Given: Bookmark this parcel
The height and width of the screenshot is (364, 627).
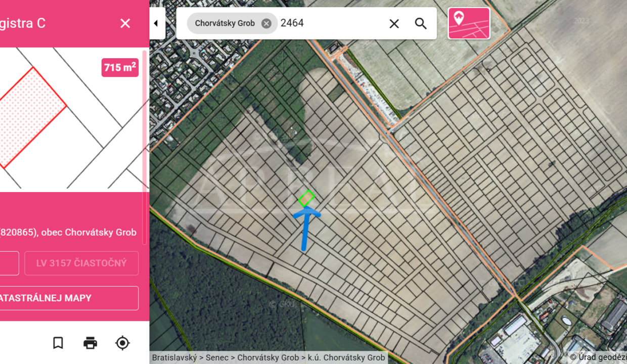Looking at the screenshot, I should (x=58, y=343).
